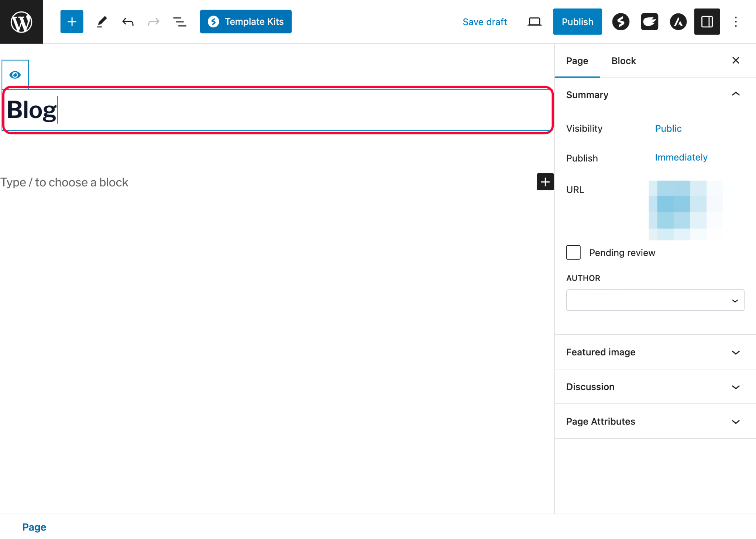Check the Pending review checkbox

(573, 253)
